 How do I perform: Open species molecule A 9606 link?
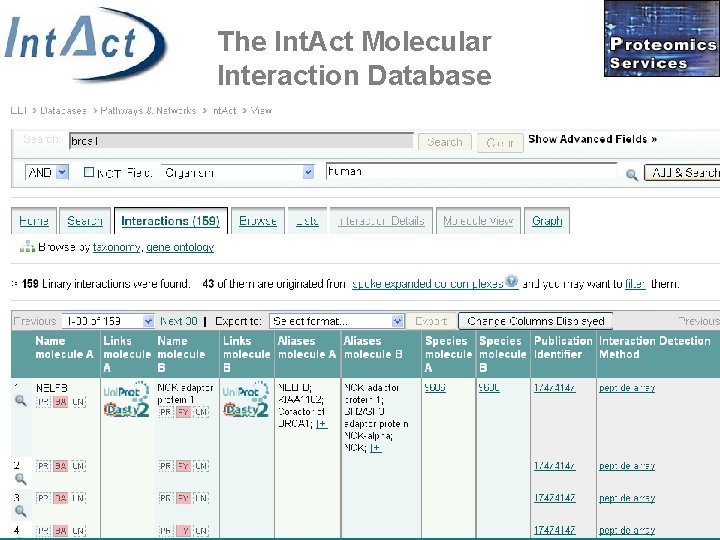pos(435,388)
